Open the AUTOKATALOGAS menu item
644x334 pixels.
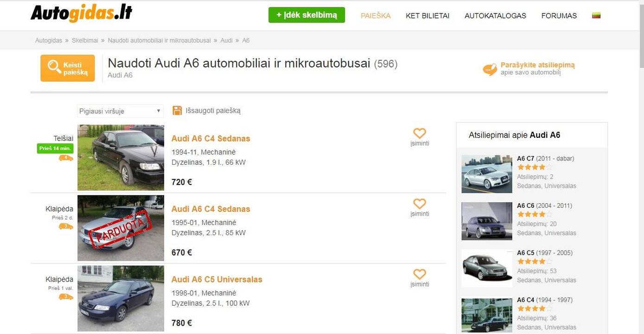(x=495, y=16)
